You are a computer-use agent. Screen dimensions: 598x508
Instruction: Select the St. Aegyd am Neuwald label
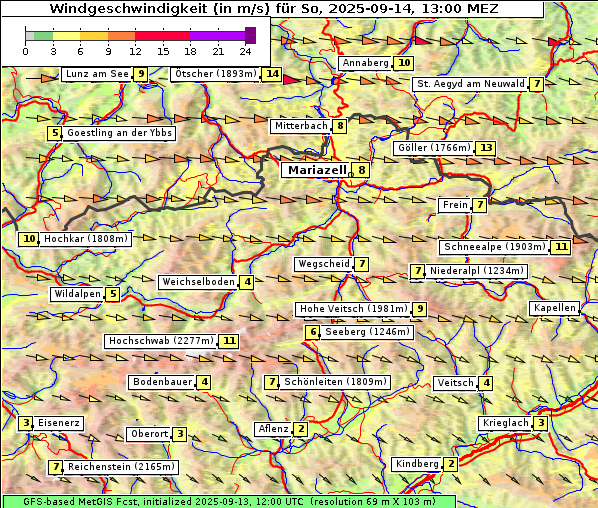click(x=470, y=84)
